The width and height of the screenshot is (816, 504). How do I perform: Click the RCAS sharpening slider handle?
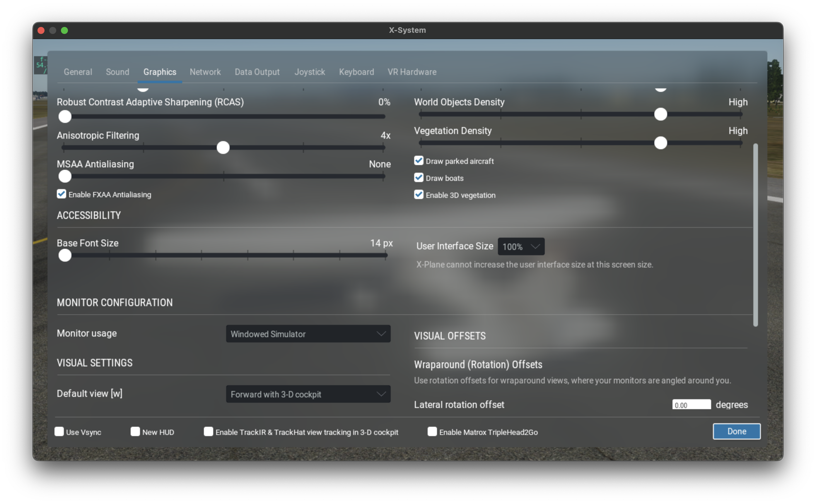(x=65, y=117)
